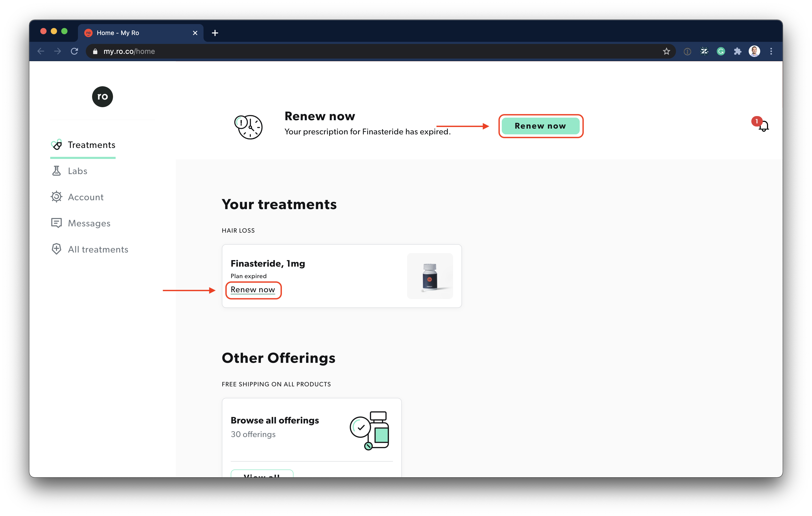The image size is (812, 516).
Task: Click the site lock icon in the address bar
Action: pyautogui.click(x=95, y=51)
